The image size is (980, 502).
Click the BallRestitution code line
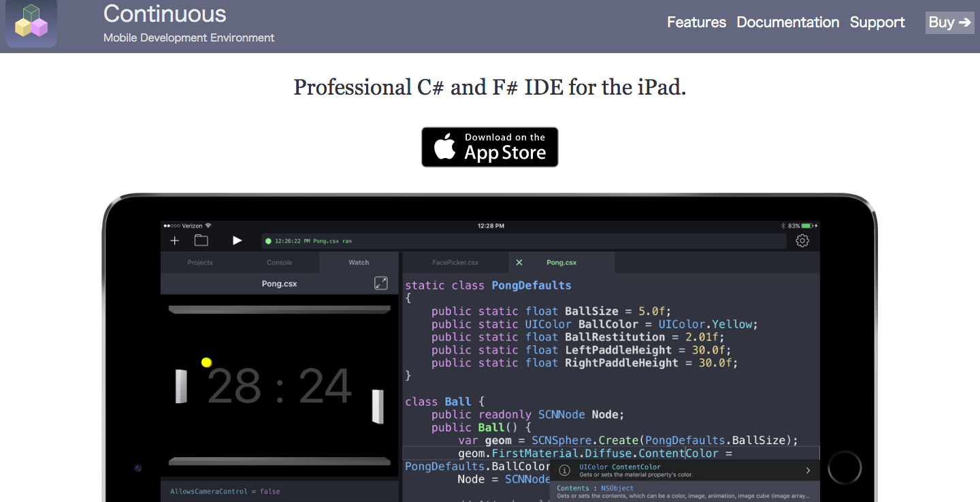(x=578, y=337)
